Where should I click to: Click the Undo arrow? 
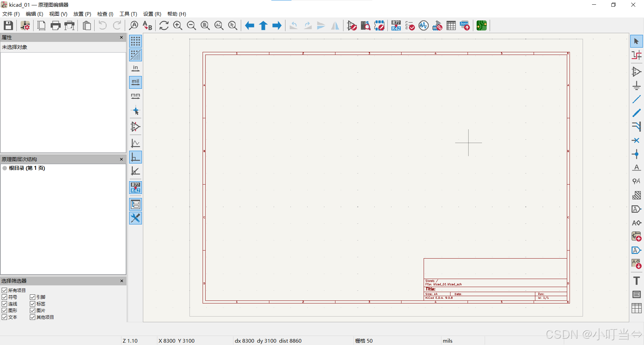103,25
